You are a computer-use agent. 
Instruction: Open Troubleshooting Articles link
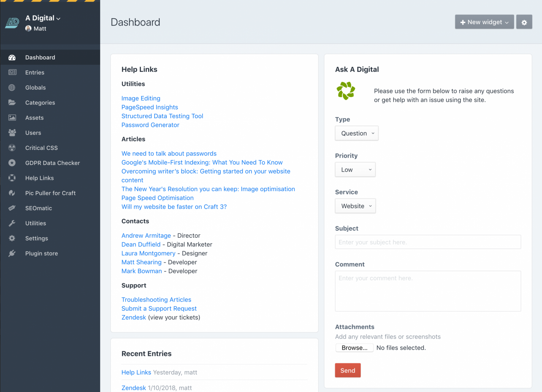156,300
